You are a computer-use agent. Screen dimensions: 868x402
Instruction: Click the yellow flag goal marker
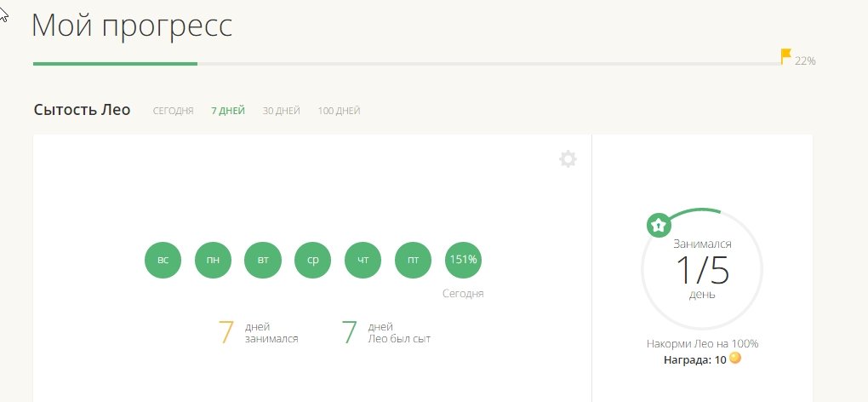(785, 57)
